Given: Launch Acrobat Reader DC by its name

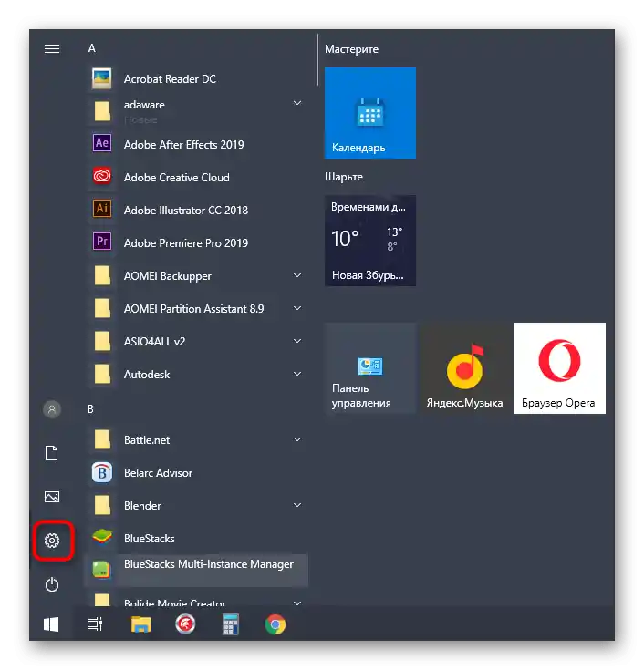Looking at the screenshot, I should pyautogui.click(x=170, y=79).
